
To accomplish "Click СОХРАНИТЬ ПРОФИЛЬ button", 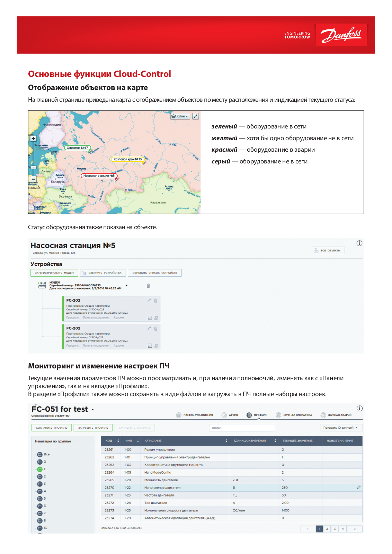I will [x=52, y=428].
